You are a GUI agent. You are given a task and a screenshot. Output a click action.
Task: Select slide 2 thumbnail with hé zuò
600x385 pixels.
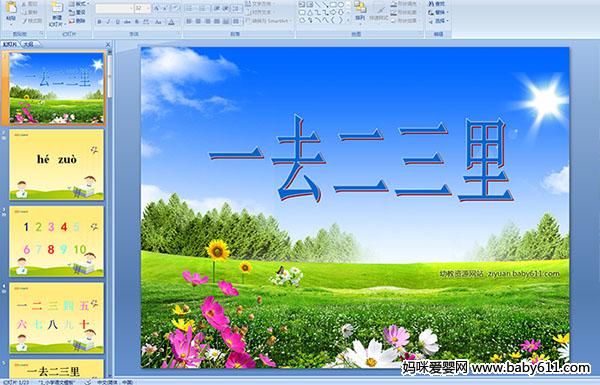point(57,165)
